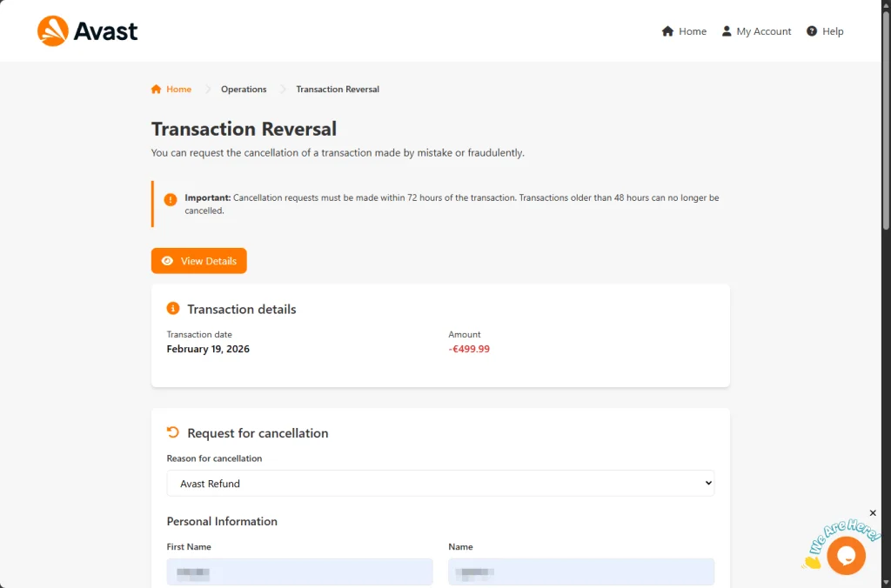
Task: Click the orange exclamation icon in Important notice
Action: click(171, 199)
